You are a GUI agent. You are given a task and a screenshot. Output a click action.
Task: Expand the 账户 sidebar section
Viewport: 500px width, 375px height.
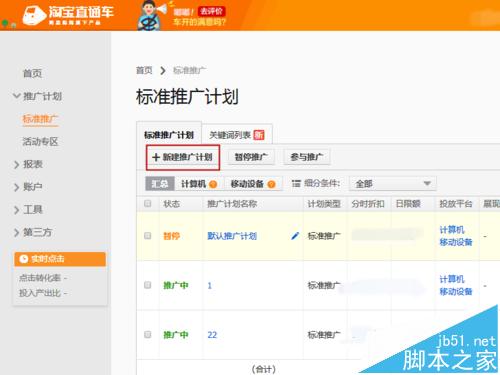tap(29, 187)
